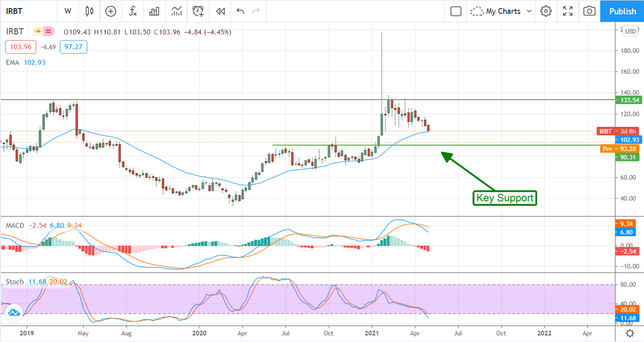The image size is (644, 342).
Task: Toggle fullscreen mode
Action: (x=568, y=11)
